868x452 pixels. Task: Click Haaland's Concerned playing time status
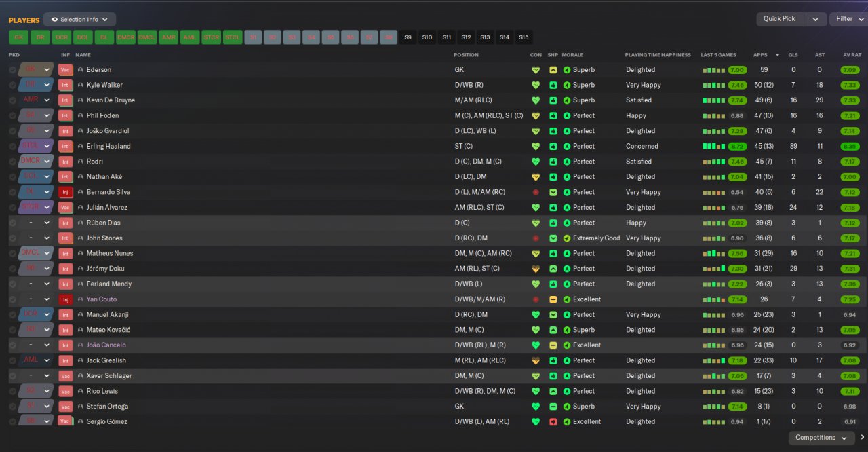[642, 147]
